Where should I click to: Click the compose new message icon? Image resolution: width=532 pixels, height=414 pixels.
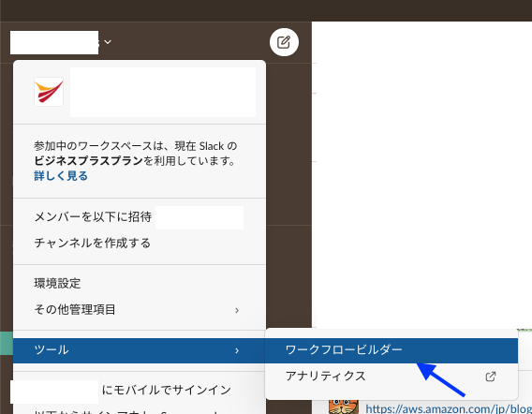(284, 42)
